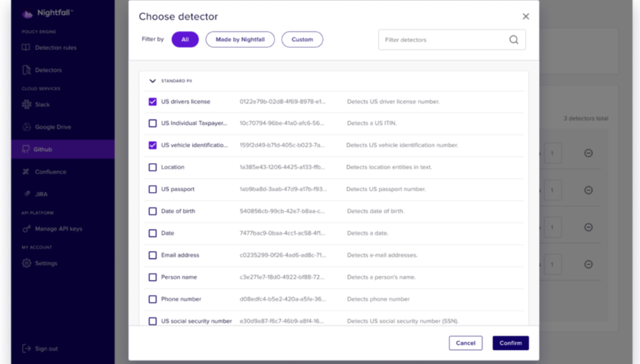Viewport: 640px width, 364px height.
Task: Click the Nightfall logo icon
Action: coord(27,14)
